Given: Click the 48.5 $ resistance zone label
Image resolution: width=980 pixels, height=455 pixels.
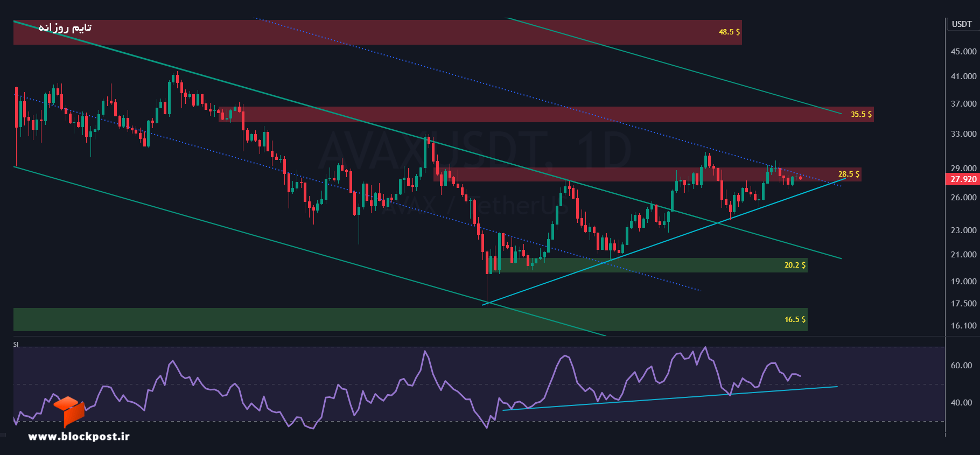Looking at the screenshot, I should click(729, 32).
